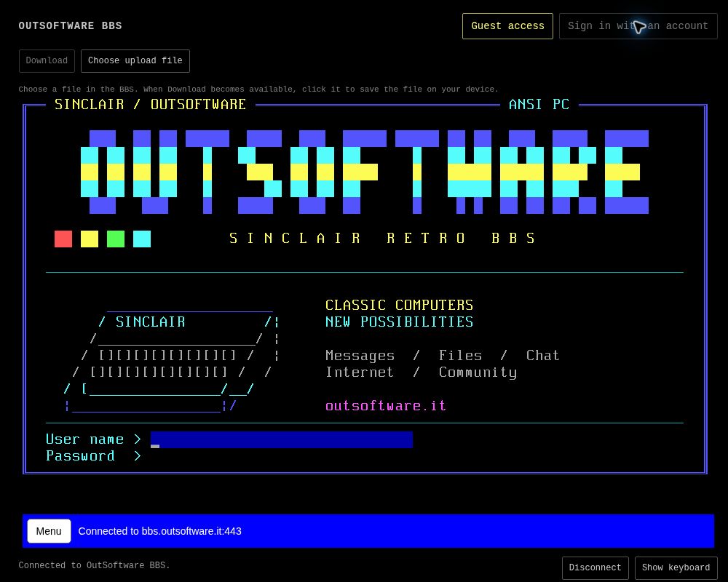Click the 'Files' text in terminal
The width and height of the screenshot is (728, 582).
(x=461, y=356)
